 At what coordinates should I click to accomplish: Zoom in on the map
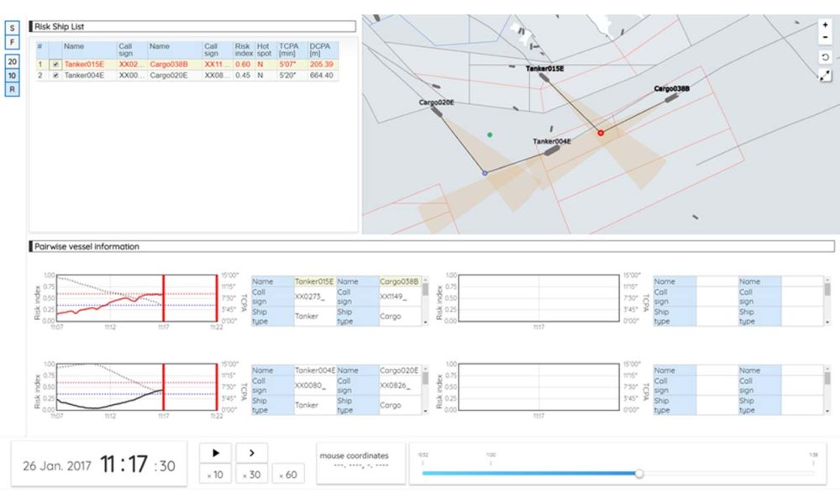point(825,25)
